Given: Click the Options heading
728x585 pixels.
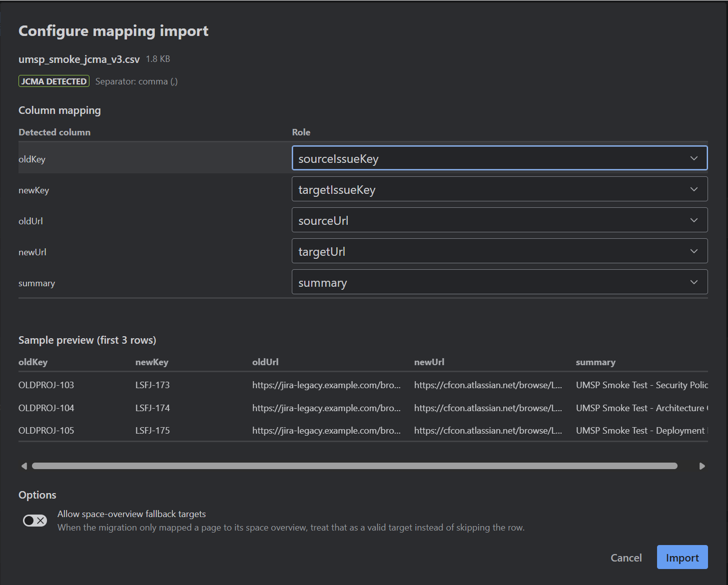Looking at the screenshot, I should click(37, 495).
